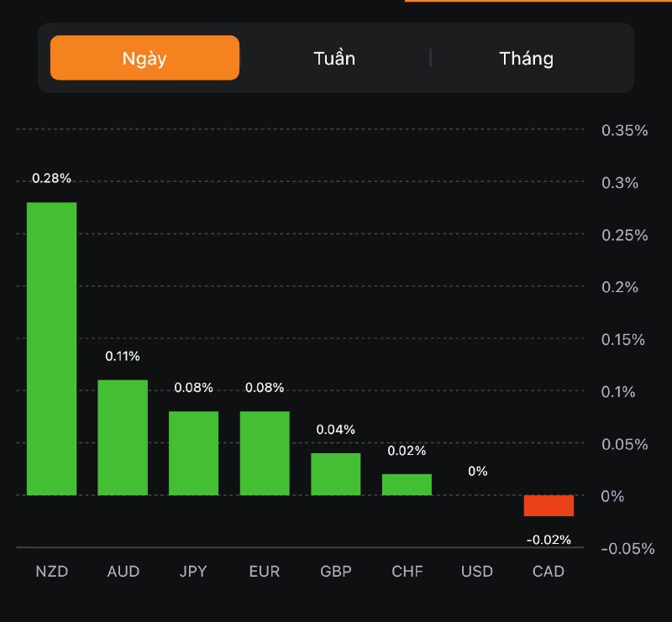The height and width of the screenshot is (622, 672).
Task: Select the green GBP bar
Action: 336,474
